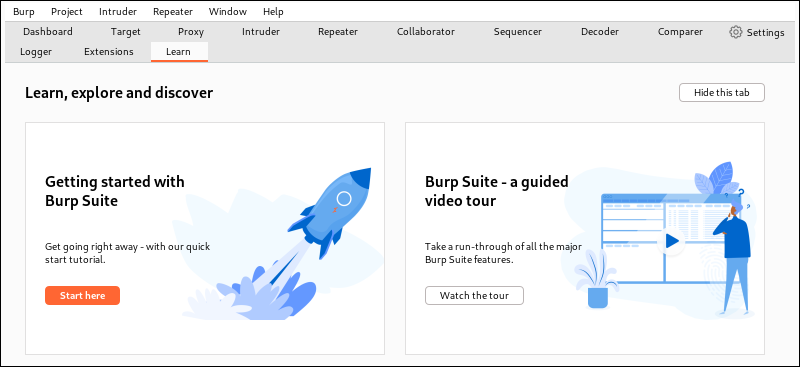Click the orange Start here button

tap(82, 296)
